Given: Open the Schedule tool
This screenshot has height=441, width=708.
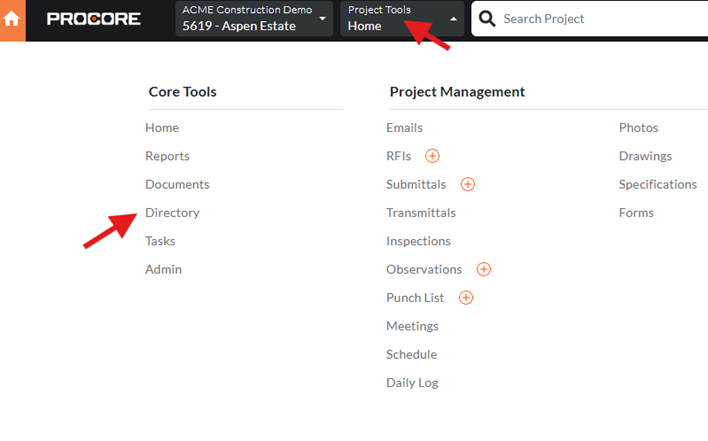Looking at the screenshot, I should [x=412, y=355].
